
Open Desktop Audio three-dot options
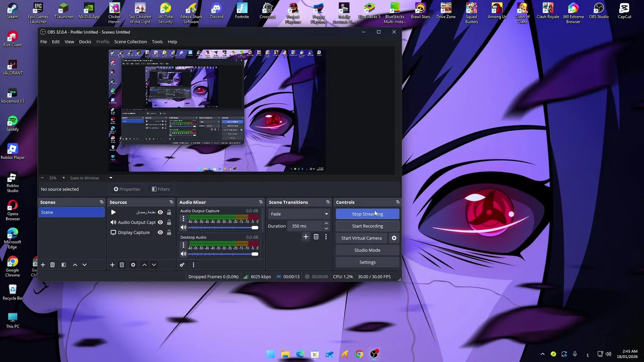183,245
